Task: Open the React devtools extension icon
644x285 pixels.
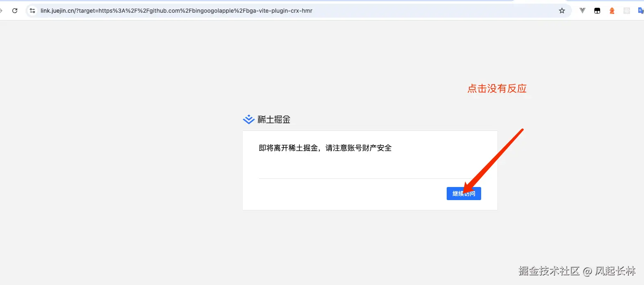Action: coord(627,11)
